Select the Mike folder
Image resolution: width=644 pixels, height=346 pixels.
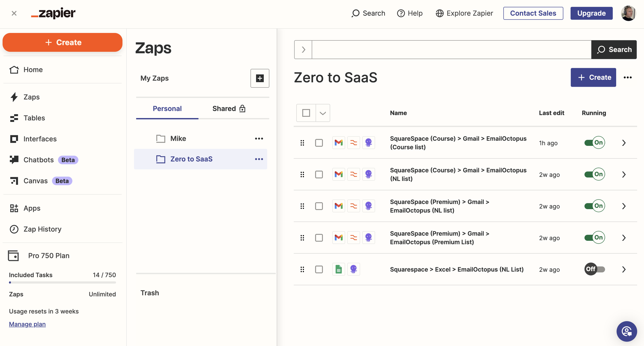tap(178, 139)
